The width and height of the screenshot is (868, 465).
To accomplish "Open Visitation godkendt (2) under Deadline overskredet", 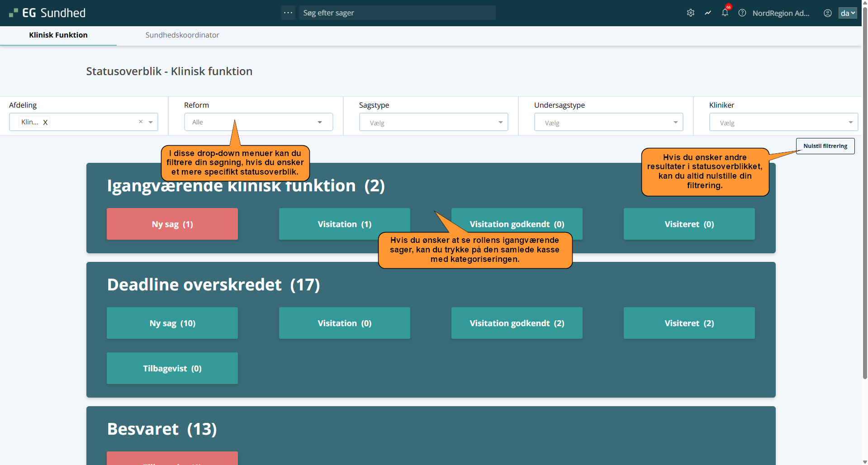I will (x=517, y=323).
